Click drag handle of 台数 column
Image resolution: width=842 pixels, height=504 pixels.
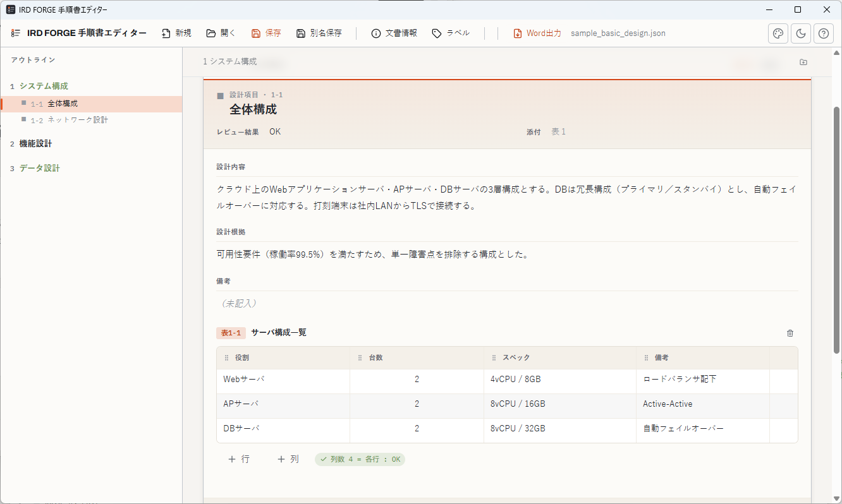[360, 357]
